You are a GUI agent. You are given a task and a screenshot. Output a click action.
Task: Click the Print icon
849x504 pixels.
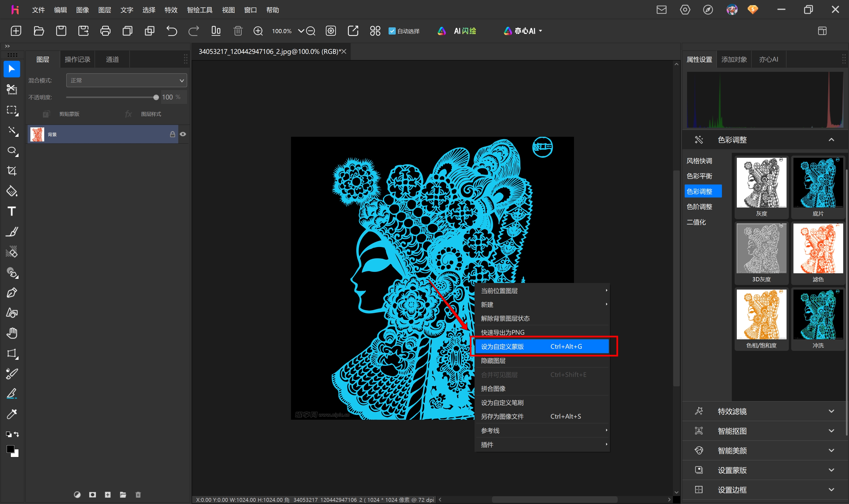pyautogui.click(x=105, y=31)
